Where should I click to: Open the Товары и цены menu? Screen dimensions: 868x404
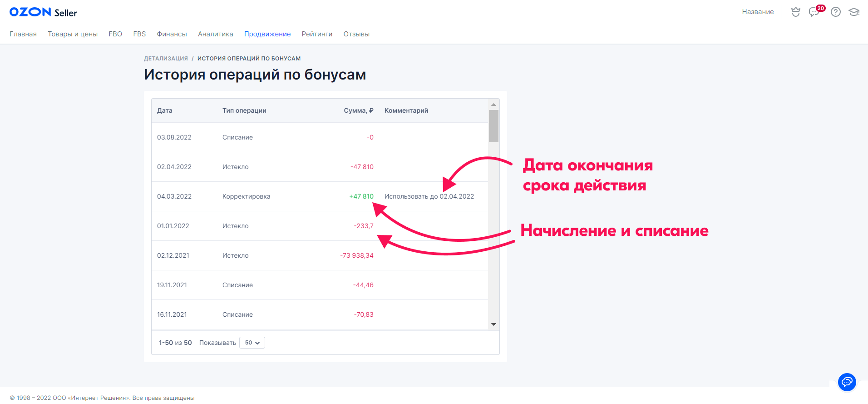[73, 34]
